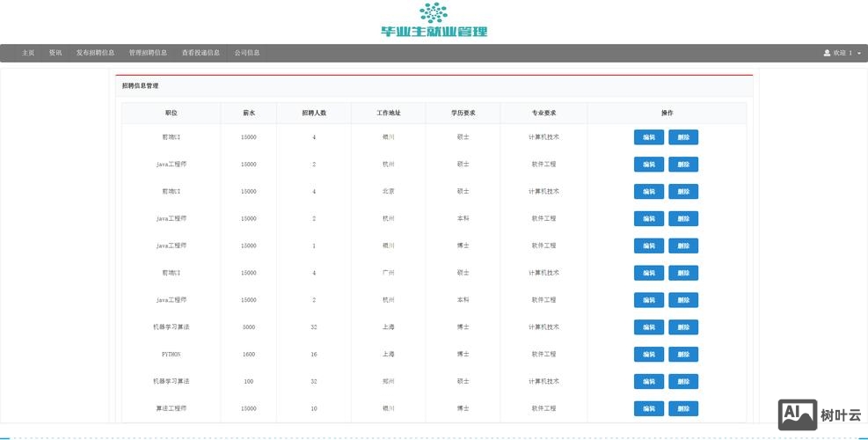Screen dimensions: 868x440
Task: Click the headcount cell showing 16
Action: (314, 354)
